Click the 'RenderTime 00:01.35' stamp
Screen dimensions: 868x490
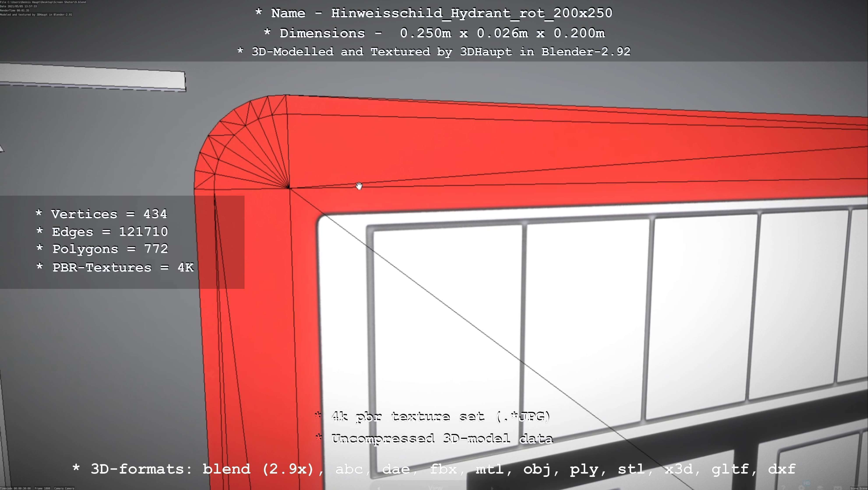click(x=14, y=11)
